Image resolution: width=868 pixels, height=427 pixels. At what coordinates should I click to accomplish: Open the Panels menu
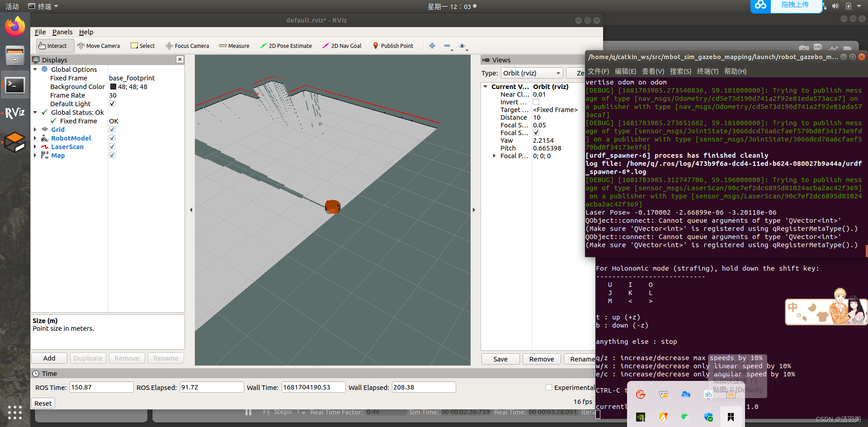pos(62,32)
